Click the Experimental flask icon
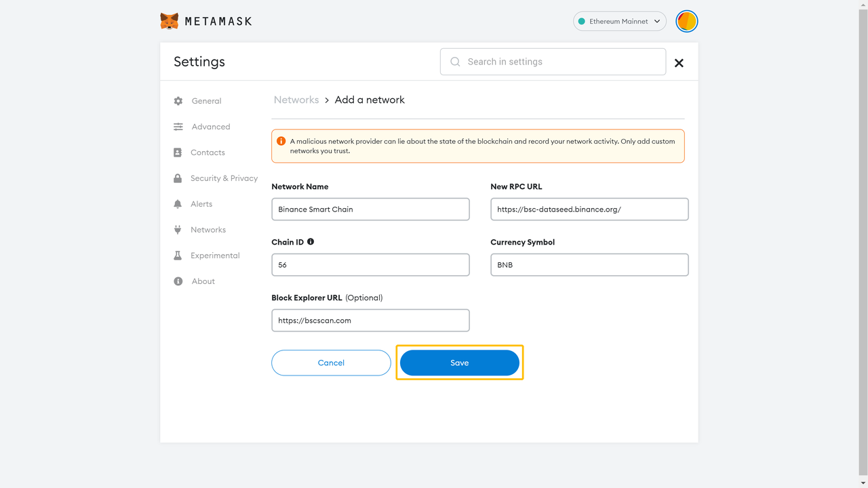Image resolution: width=868 pixels, height=488 pixels. click(178, 256)
